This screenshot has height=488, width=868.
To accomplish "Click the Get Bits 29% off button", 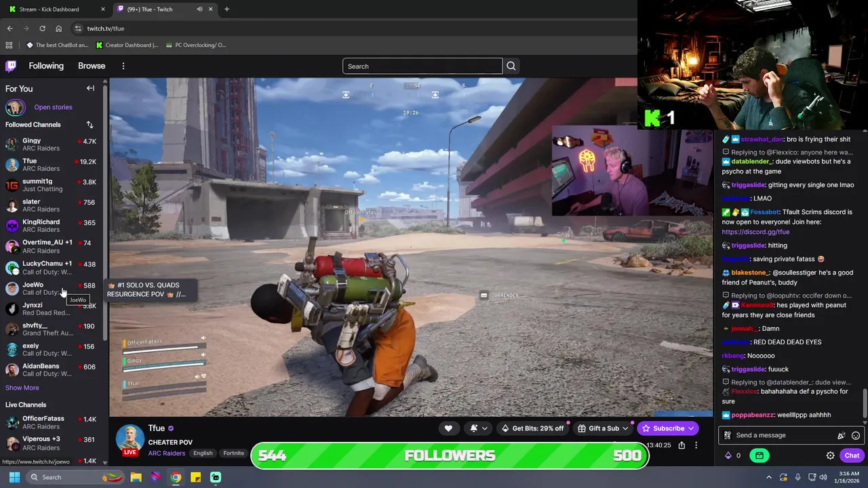I will pos(532,428).
